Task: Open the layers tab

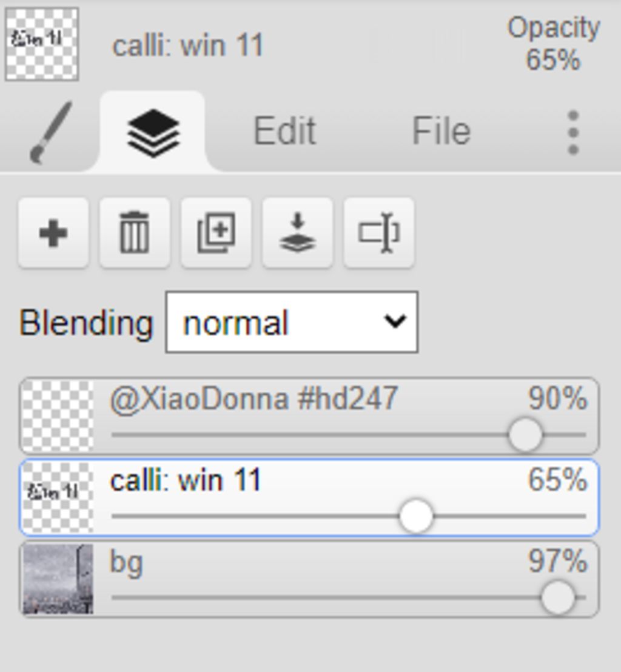Action: 153,132
